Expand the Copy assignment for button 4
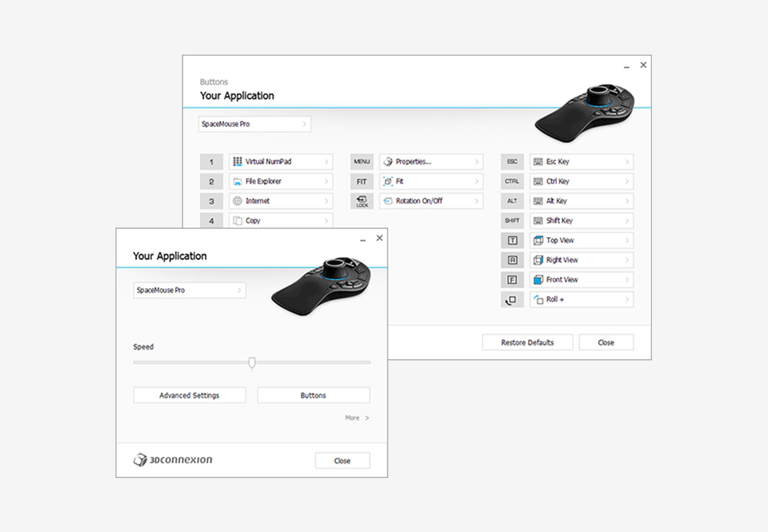This screenshot has width=768, height=532. [x=326, y=221]
